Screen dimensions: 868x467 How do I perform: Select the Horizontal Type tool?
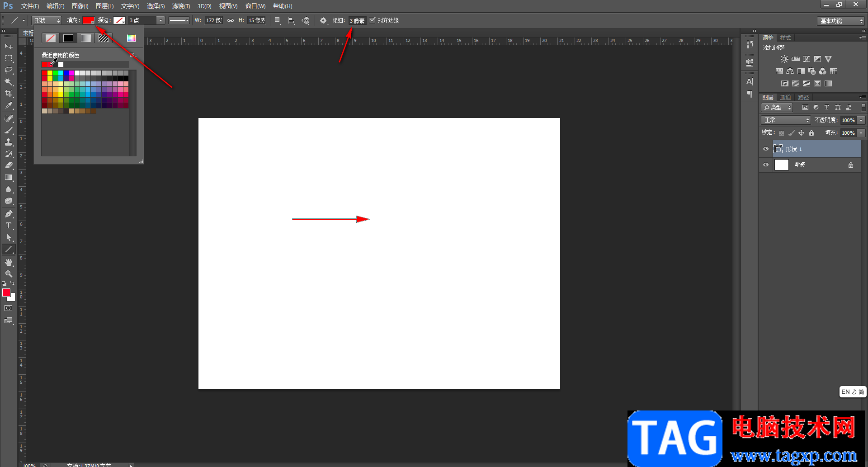tap(9, 226)
